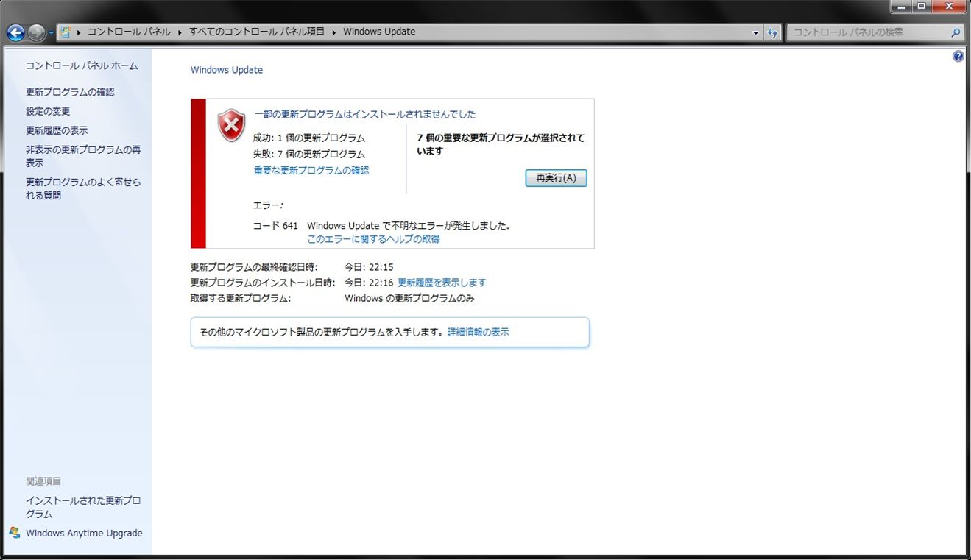Image resolution: width=971 pixels, height=560 pixels.
Task: Click the red shield error icon
Action: coord(231,125)
